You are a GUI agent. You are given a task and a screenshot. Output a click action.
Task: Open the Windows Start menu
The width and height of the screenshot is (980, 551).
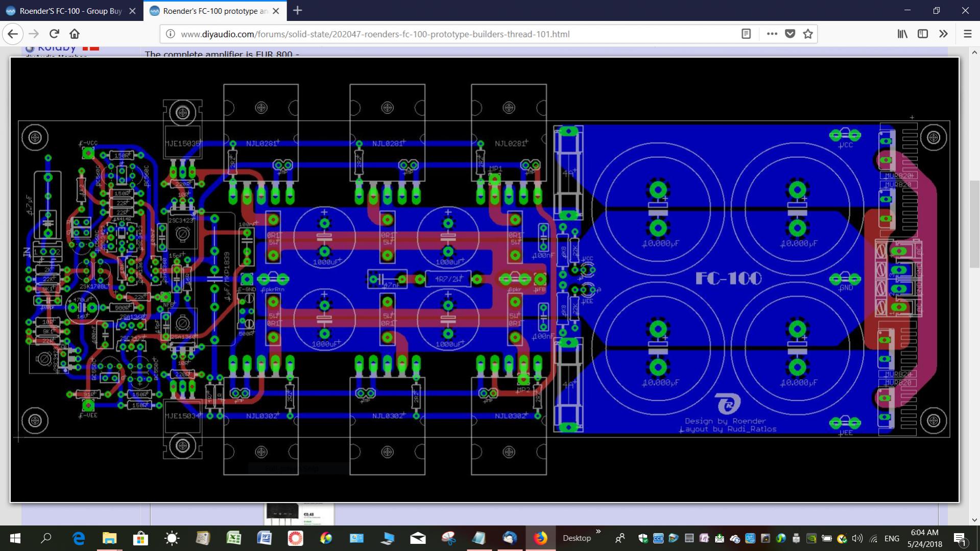pos(15,538)
